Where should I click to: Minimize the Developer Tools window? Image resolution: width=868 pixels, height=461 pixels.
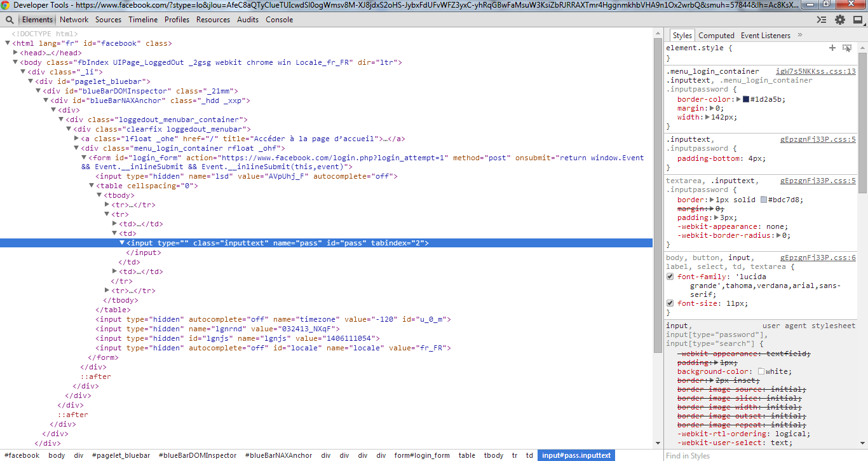point(810,4)
